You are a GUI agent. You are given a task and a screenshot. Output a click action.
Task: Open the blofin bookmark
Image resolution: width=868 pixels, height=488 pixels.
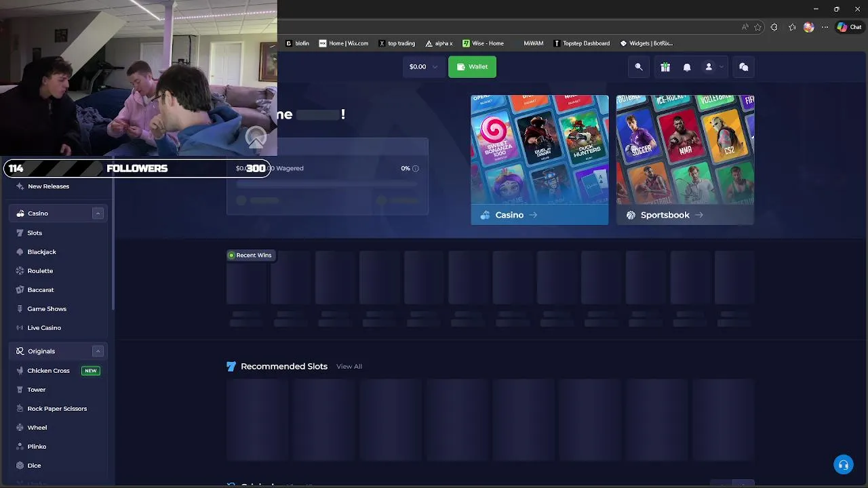coord(297,43)
